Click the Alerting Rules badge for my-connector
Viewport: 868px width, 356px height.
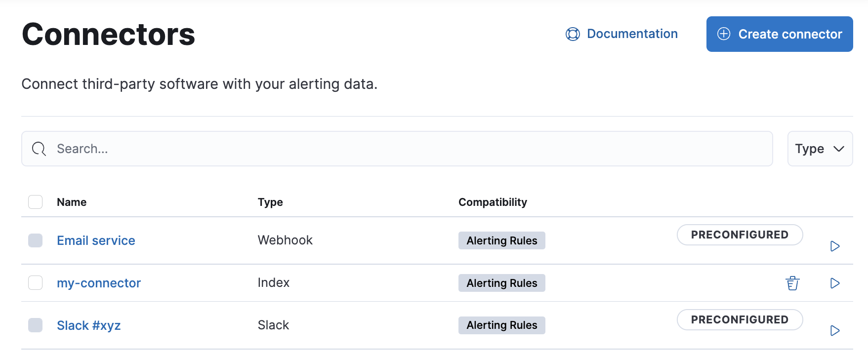501,283
